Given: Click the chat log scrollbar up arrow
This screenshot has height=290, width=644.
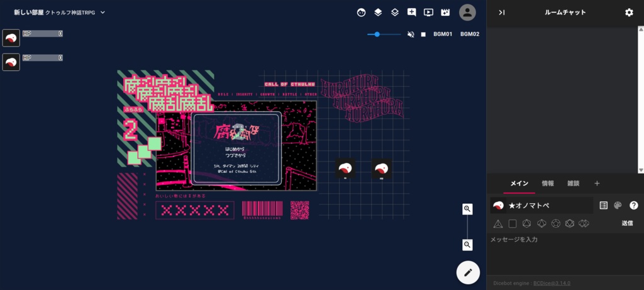Looking at the screenshot, I should pos(640,29).
